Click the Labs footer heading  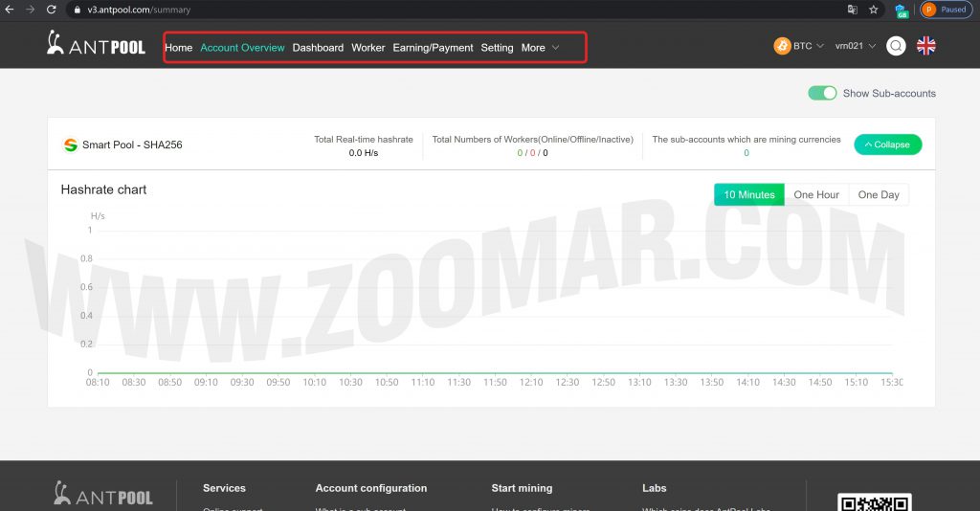click(654, 488)
